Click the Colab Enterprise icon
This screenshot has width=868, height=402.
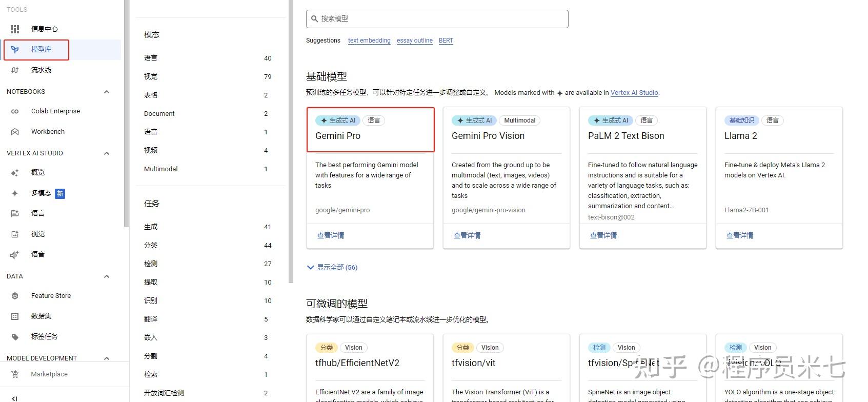pos(15,111)
